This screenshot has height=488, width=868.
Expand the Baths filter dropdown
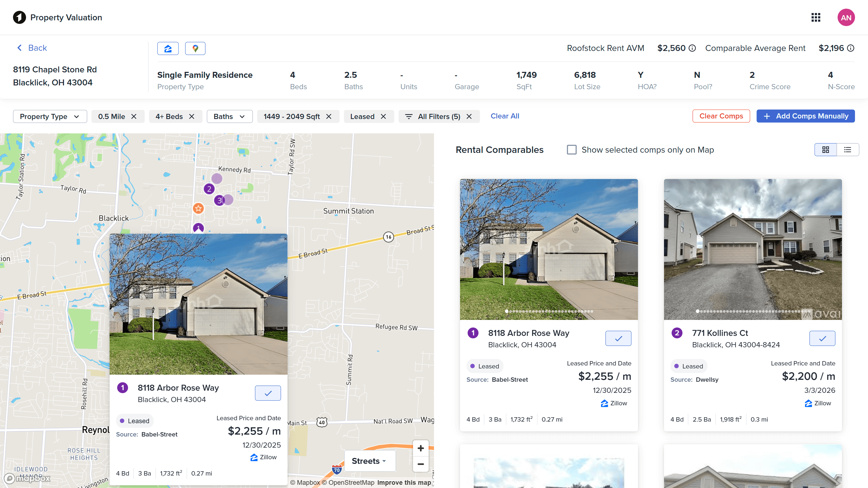pos(229,116)
